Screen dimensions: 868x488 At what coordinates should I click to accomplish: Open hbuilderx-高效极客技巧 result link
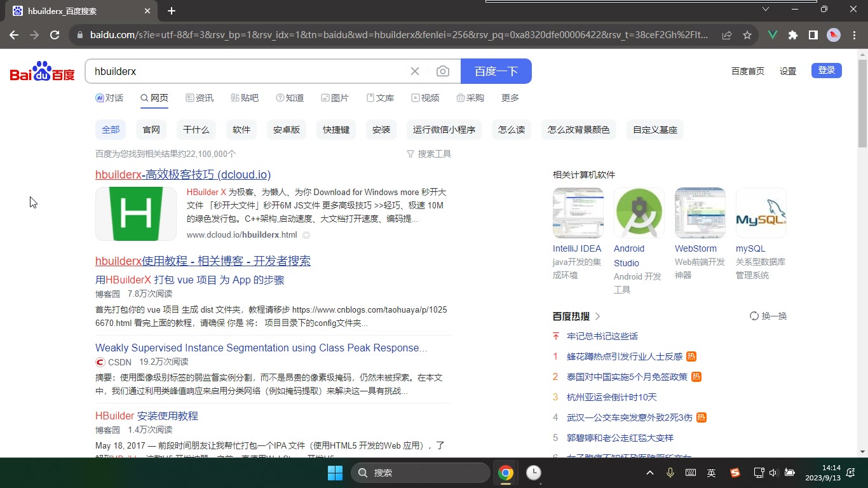(183, 175)
